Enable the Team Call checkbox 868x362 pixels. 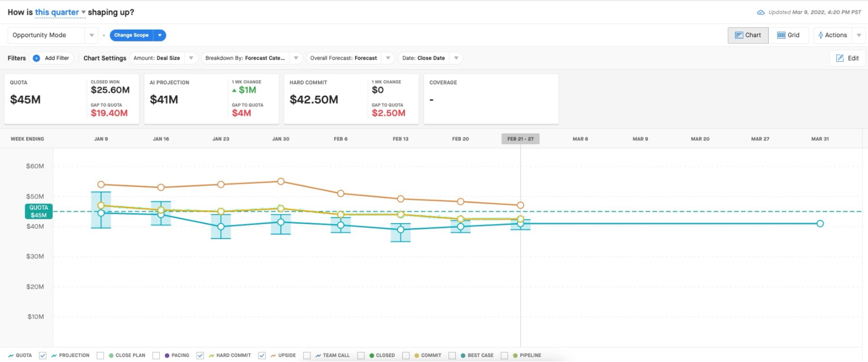pos(307,356)
